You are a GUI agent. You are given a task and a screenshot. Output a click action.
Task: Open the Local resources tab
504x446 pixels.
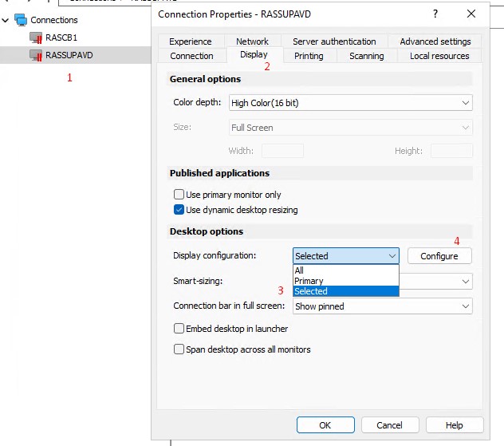tap(439, 56)
